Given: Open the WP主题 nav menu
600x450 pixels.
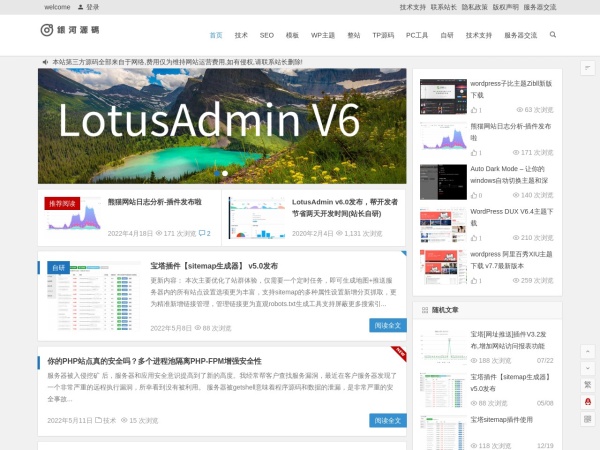Looking at the screenshot, I should click(323, 35).
